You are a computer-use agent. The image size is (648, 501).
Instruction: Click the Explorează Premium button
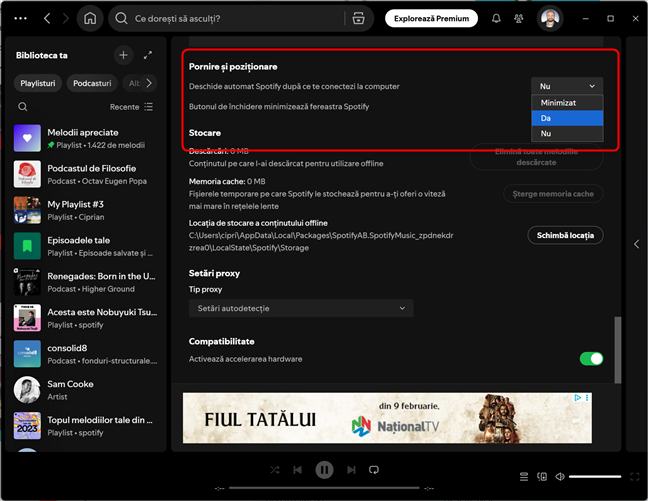(x=430, y=18)
